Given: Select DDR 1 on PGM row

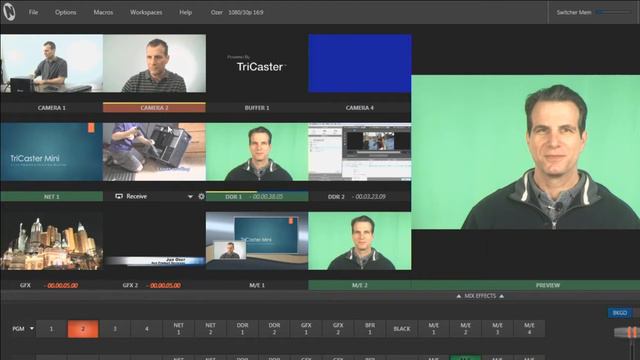Looking at the screenshot, I should tap(242, 329).
